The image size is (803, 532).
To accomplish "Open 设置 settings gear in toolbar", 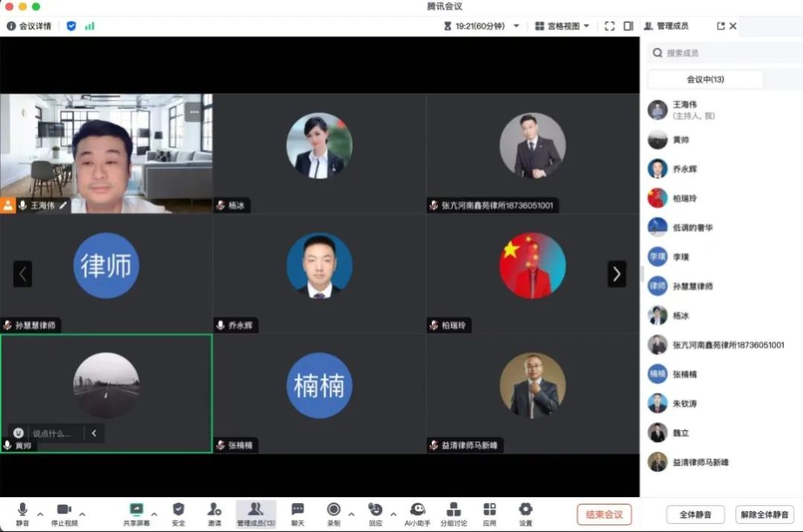I will 526,510.
